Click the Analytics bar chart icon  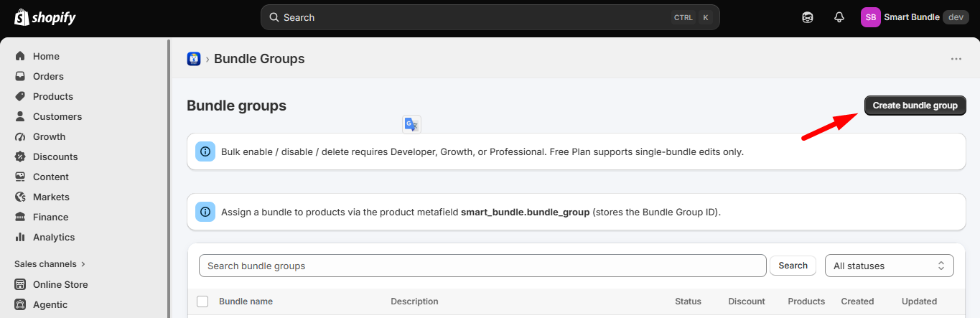pyautogui.click(x=20, y=237)
